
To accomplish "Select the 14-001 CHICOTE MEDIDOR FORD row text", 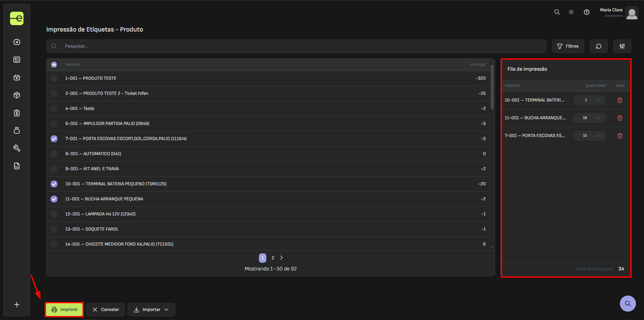I will (x=119, y=244).
